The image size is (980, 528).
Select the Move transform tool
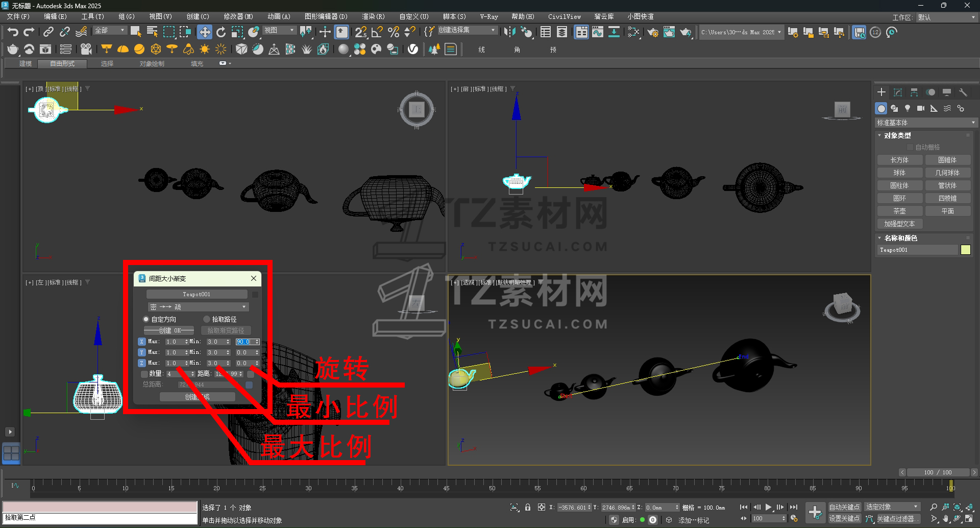pyautogui.click(x=205, y=32)
